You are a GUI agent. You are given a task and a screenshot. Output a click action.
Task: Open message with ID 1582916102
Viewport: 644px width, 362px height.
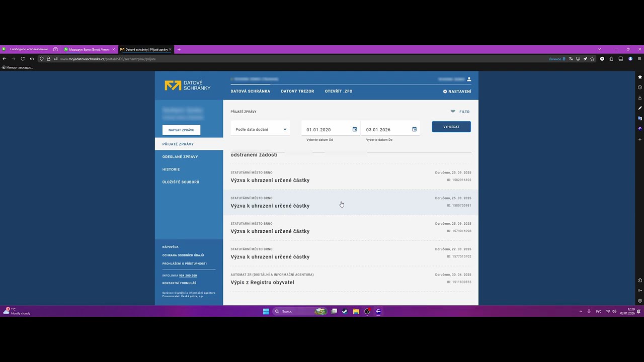[x=351, y=176]
